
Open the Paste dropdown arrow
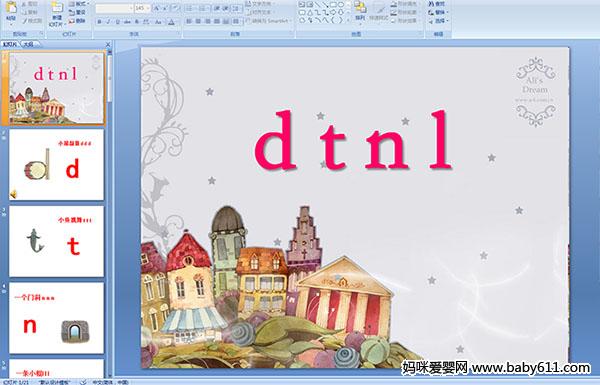11,23
